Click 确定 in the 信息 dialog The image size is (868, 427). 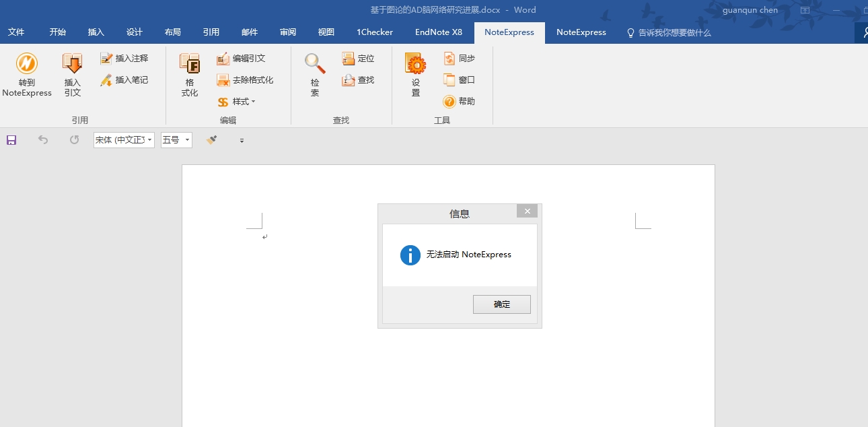[x=502, y=304]
